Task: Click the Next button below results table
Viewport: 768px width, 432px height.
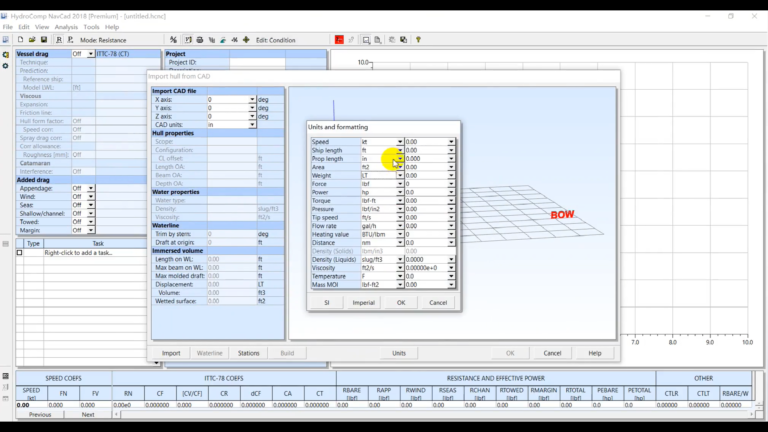Action: coord(88,414)
